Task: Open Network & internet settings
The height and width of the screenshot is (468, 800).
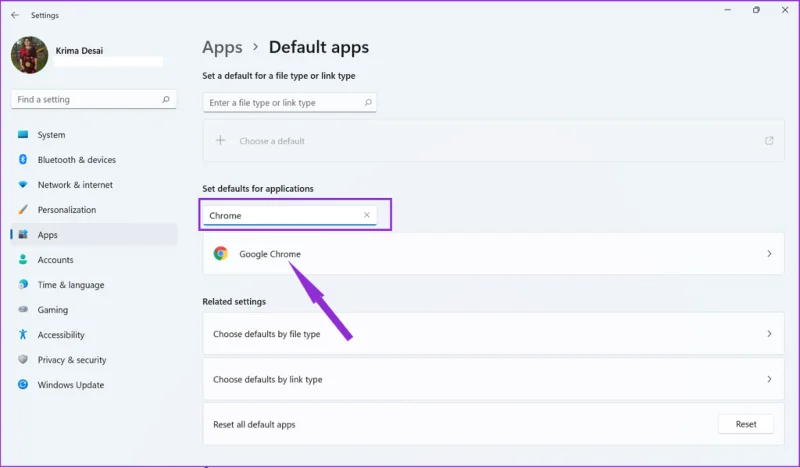Action: (94, 185)
